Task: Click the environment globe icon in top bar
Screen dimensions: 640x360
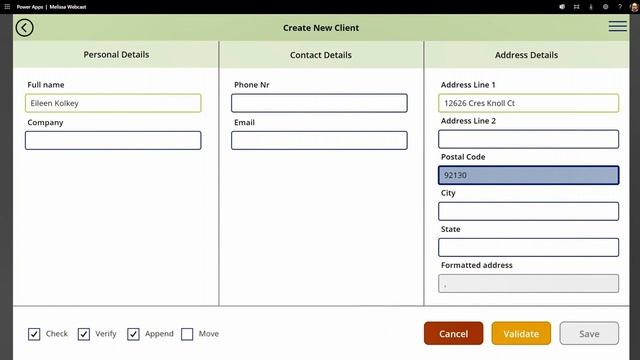Action: pos(562,7)
